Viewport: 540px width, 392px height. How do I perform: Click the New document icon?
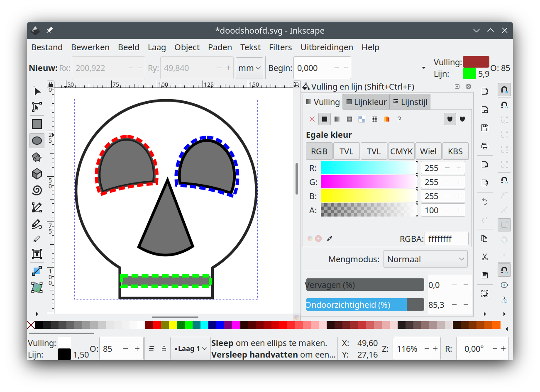pos(484,91)
